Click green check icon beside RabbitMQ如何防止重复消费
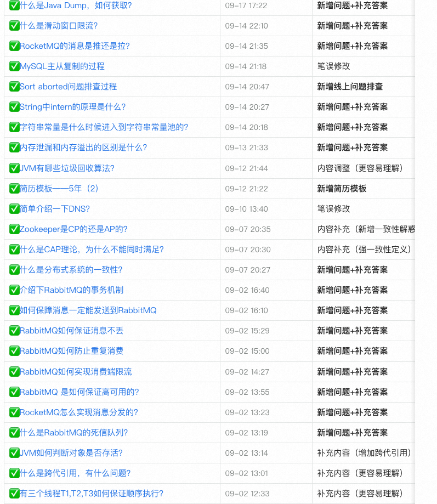 pos(14,350)
